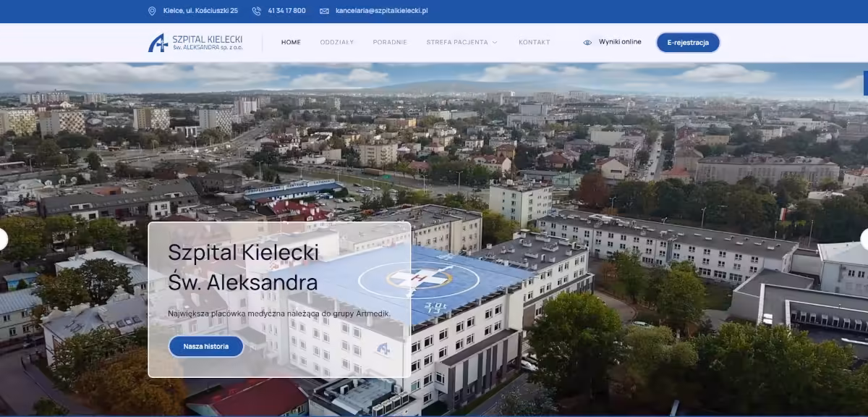Click the location pin icon in top bar

152,11
